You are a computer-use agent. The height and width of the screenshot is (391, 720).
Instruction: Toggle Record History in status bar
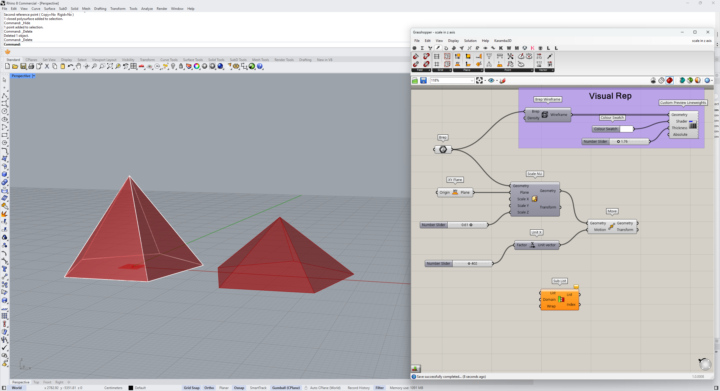pos(358,388)
